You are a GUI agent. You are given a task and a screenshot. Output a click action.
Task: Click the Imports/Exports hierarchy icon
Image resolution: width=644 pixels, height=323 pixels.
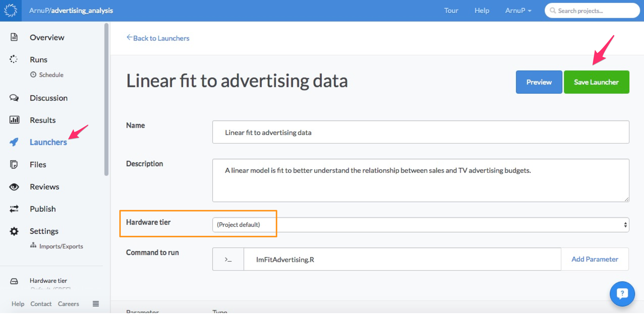tap(33, 246)
